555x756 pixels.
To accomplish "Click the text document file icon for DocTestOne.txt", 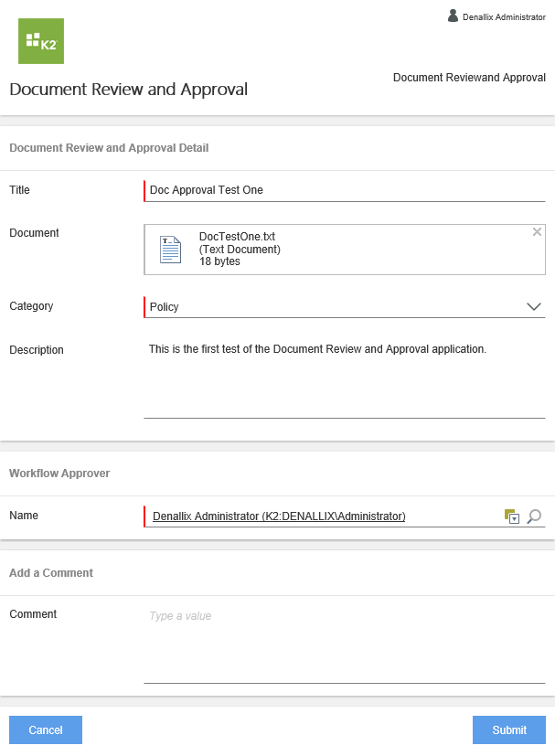I will point(170,249).
